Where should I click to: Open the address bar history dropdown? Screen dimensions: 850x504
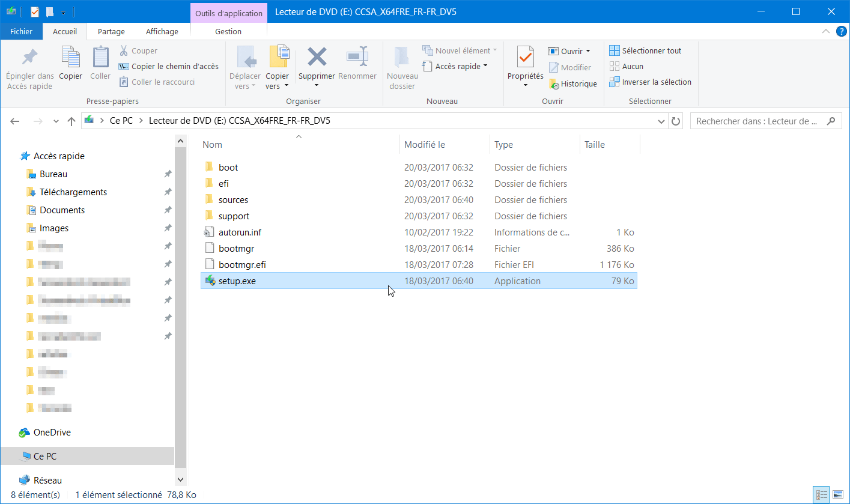(661, 121)
